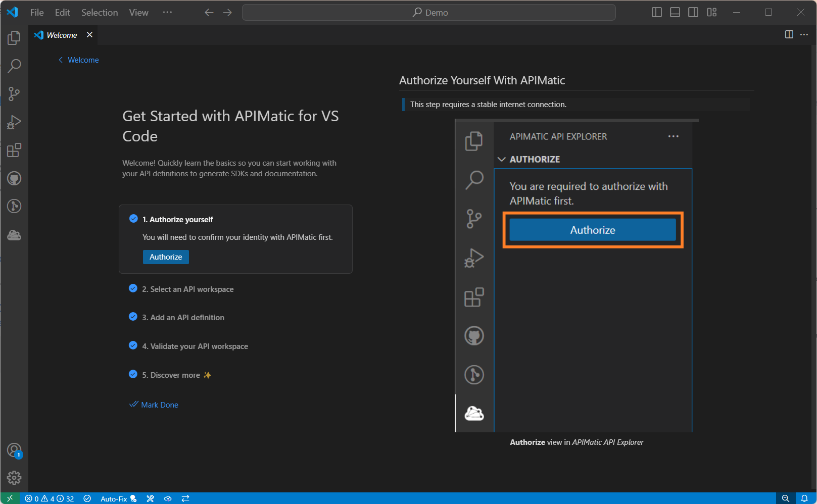Open the Customize Layout icon
Image resolution: width=817 pixels, height=504 pixels.
(x=712, y=12)
